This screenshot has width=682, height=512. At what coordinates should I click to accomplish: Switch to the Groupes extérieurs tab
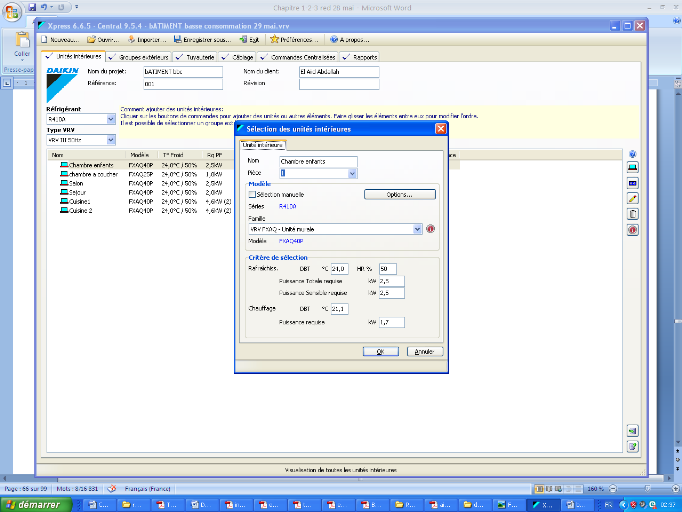coord(136,56)
